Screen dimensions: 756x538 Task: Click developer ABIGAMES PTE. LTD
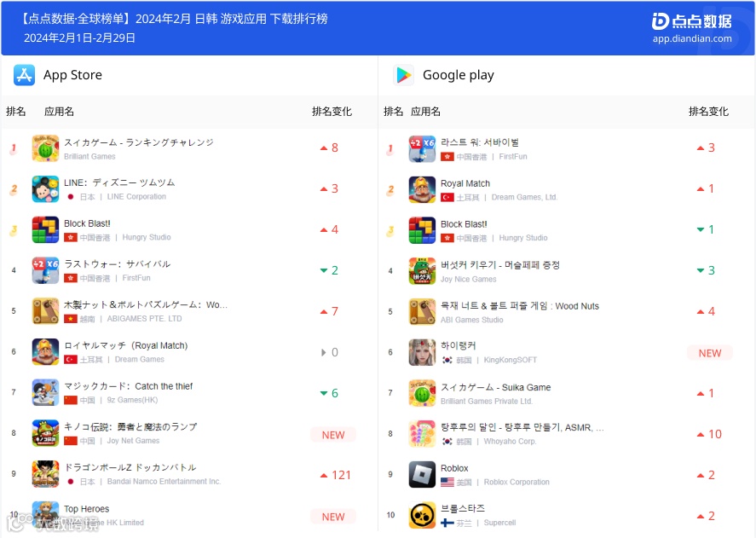(144, 319)
